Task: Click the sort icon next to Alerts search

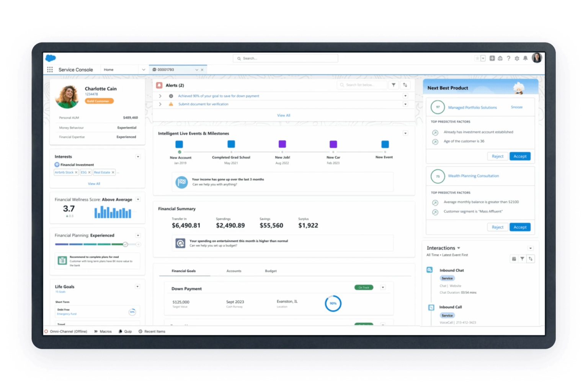Action: (x=405, y=85)
